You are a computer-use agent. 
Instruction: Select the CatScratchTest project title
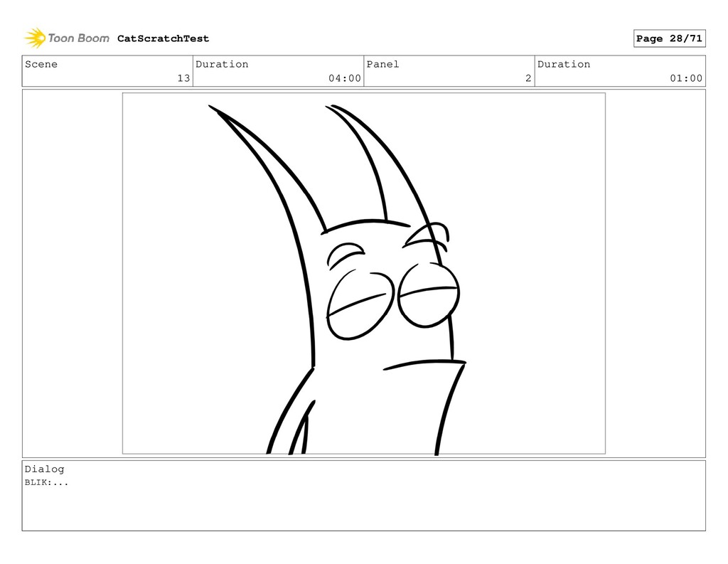tap(163, 38)
